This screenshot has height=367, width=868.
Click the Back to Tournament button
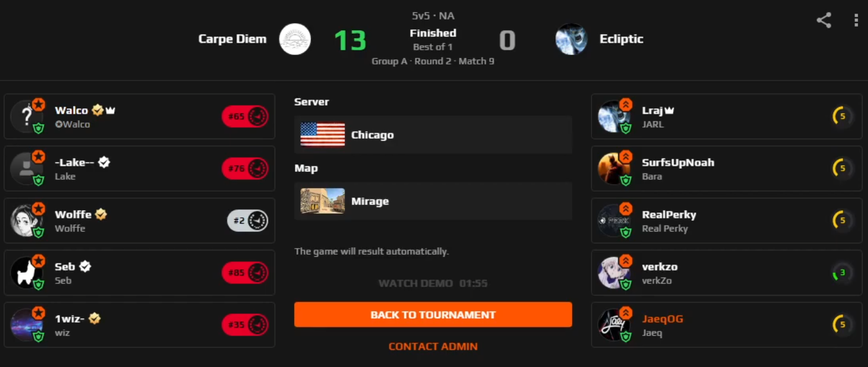(x=433, y=315)
